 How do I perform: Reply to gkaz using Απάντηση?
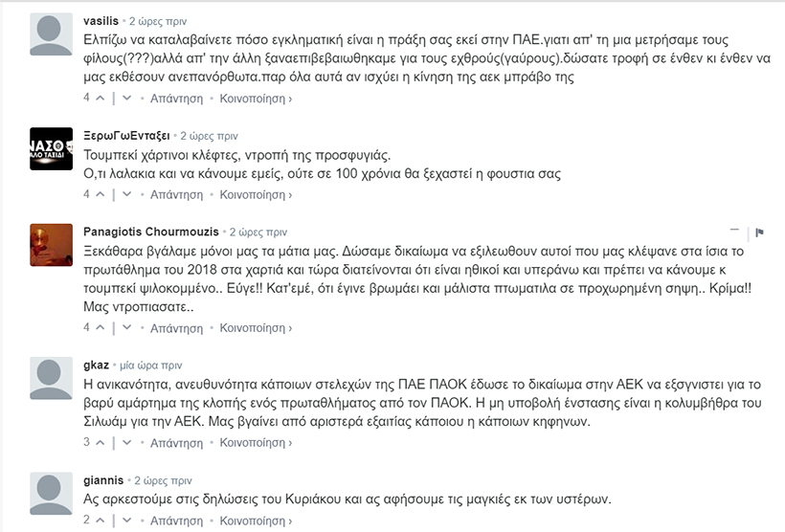[176, 443]
